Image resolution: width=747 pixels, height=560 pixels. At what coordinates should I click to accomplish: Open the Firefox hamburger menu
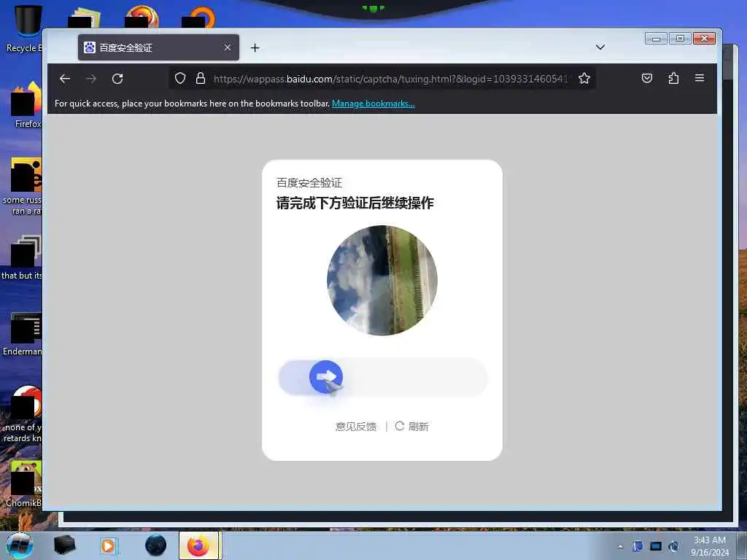700,77
